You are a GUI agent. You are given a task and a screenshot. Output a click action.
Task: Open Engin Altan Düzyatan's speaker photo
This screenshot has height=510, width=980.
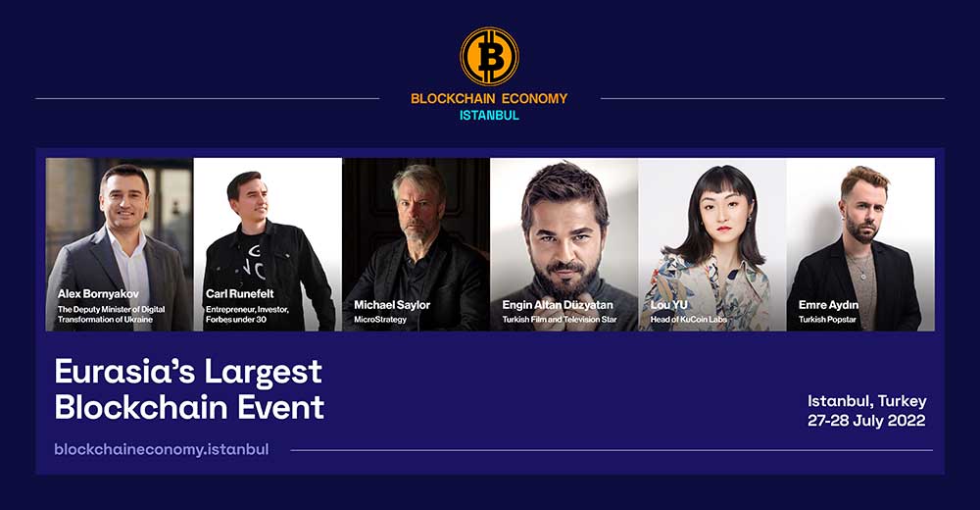point(564,244)
